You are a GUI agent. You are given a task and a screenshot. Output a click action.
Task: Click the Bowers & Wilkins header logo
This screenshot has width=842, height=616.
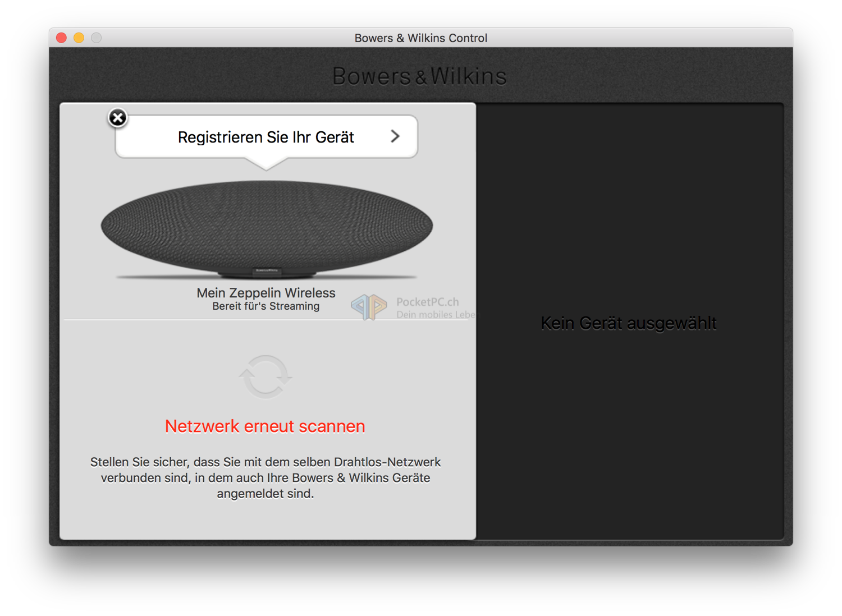tap(420, 76)
